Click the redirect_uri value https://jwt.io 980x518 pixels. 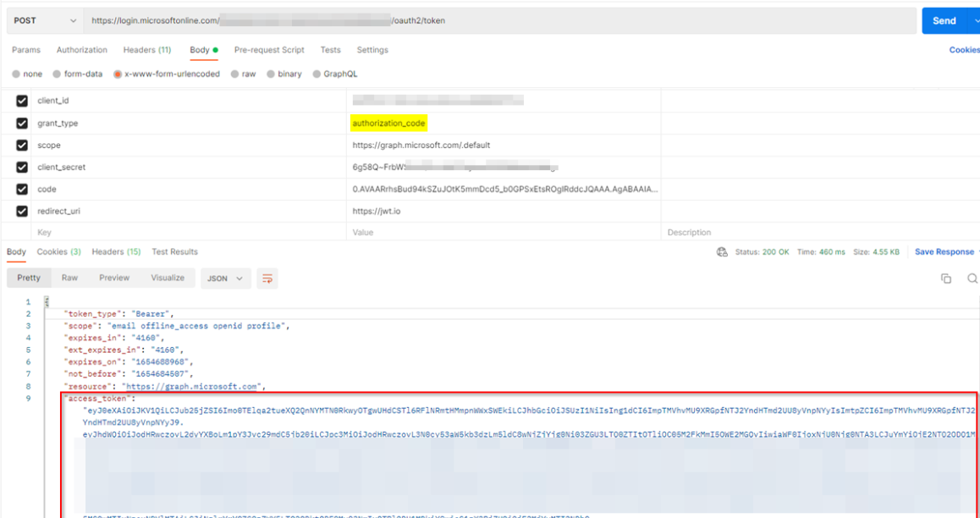377,212
